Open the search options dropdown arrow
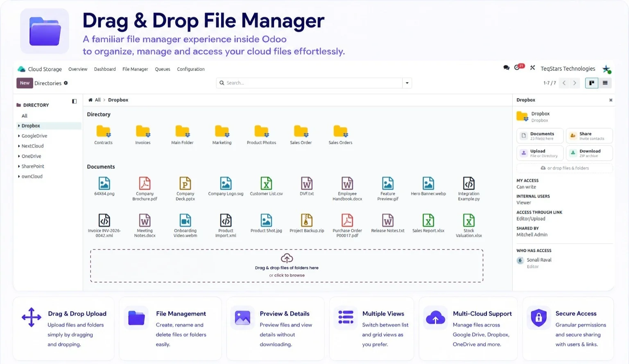This screenshot has width=629, height=364. click(x=407, y=83)
